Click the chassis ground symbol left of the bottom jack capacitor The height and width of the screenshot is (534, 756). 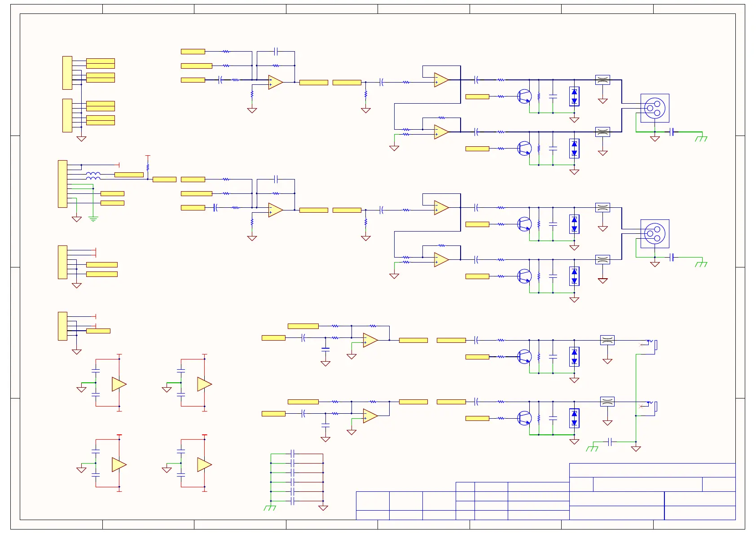click(x=592, y=448)
